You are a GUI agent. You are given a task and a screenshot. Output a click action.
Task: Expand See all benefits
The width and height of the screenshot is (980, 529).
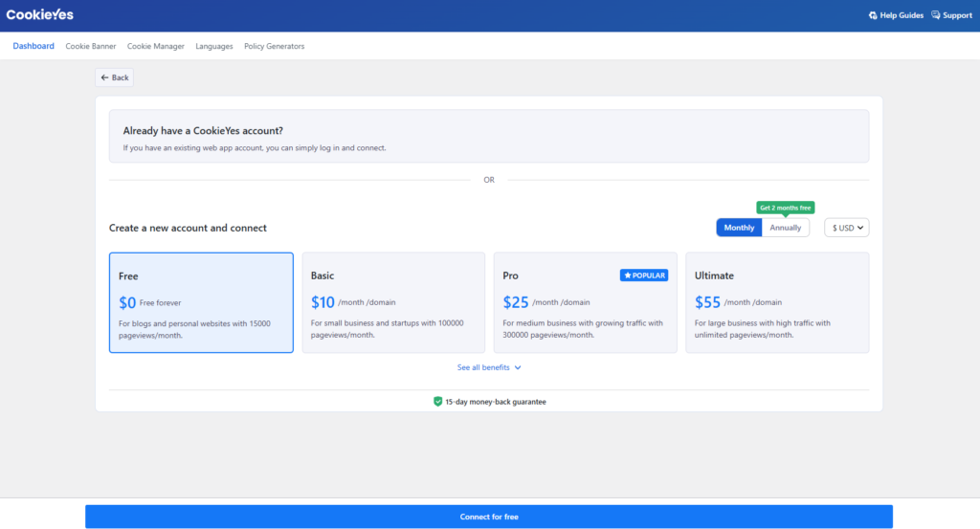[x=489, y=367]
